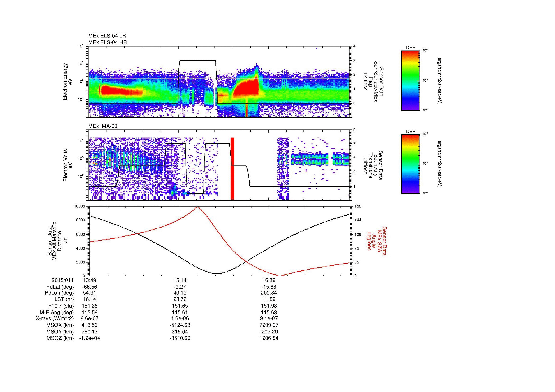Click the 15:14 time label
Image resolution: width=555 pixels, height=392 pixels.
pos(180,280)
